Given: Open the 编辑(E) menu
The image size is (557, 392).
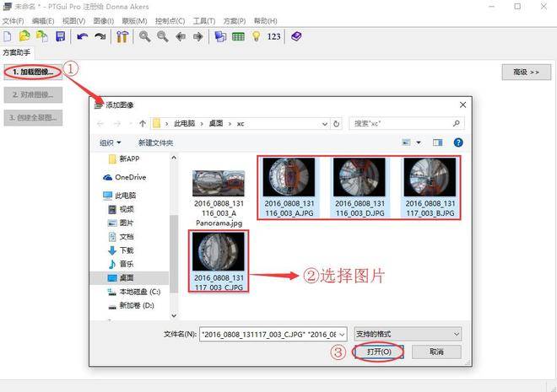Looking at the screenshot, I should tap(43, 21).
